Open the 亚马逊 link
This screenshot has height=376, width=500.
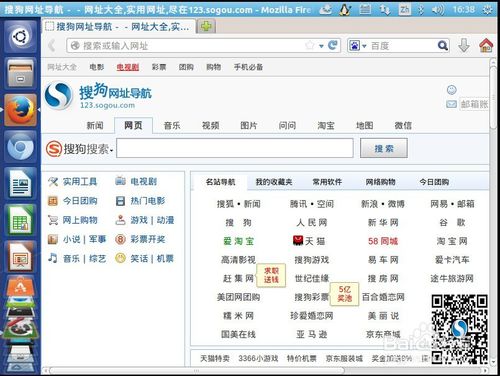312,334
